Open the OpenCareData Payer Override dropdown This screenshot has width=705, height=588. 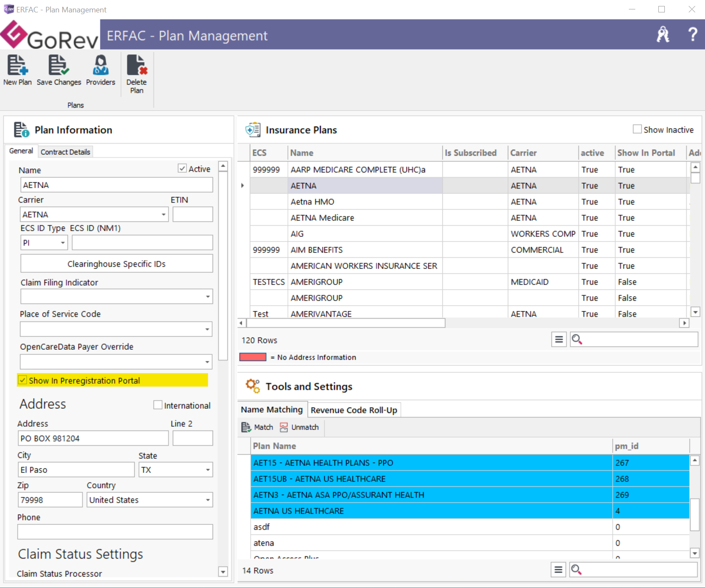point(207,362)
